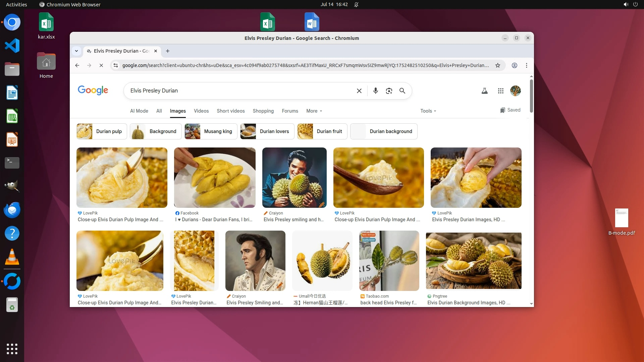This screenshot has width=644, height=362.
Task: Clear the search box with X icon
Action: pyautogui.click(x=359, y=91)
